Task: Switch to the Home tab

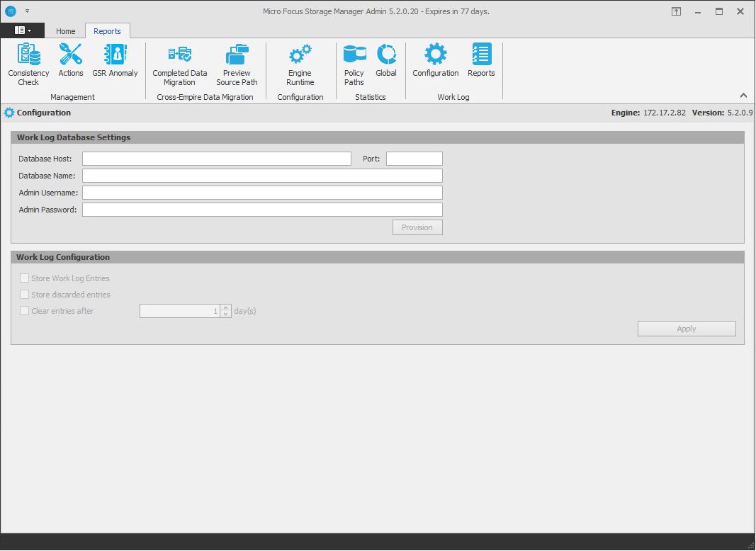Action: 66,31
